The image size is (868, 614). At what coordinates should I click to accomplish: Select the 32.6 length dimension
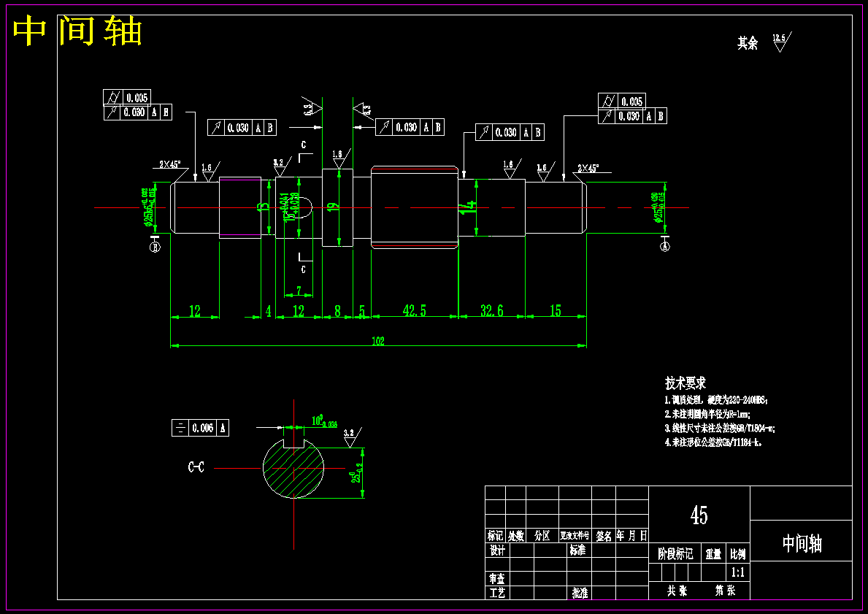pos(491,310)
